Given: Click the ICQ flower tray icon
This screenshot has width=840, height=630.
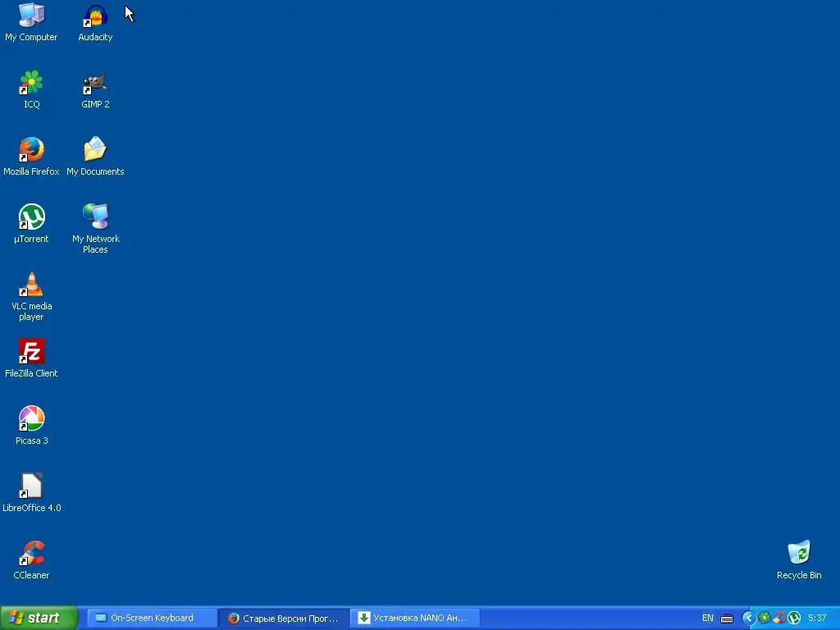Looking at the screenshot, I should 764,619.
